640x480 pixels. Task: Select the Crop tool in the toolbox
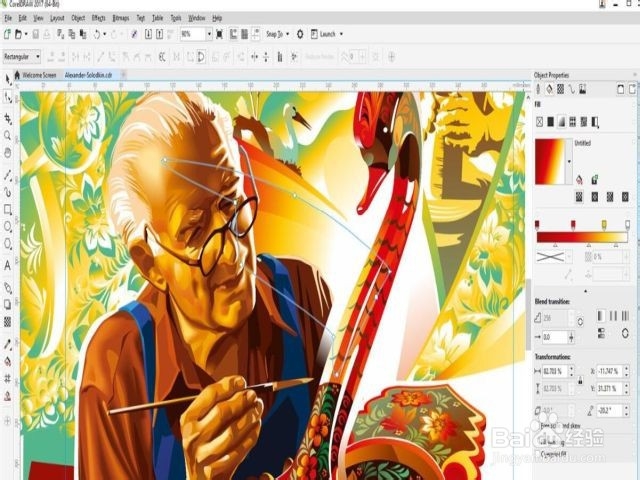coord(8,119)
